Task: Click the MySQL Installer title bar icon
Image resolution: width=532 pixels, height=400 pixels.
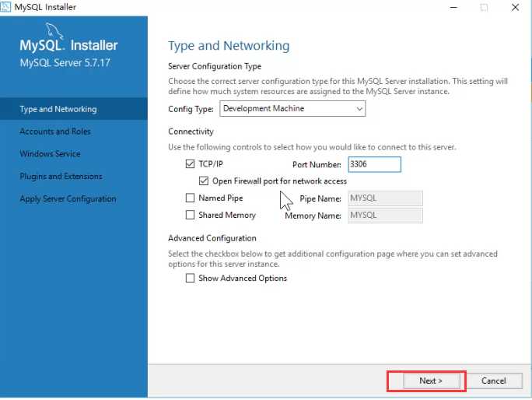Action: coord(5,6)
